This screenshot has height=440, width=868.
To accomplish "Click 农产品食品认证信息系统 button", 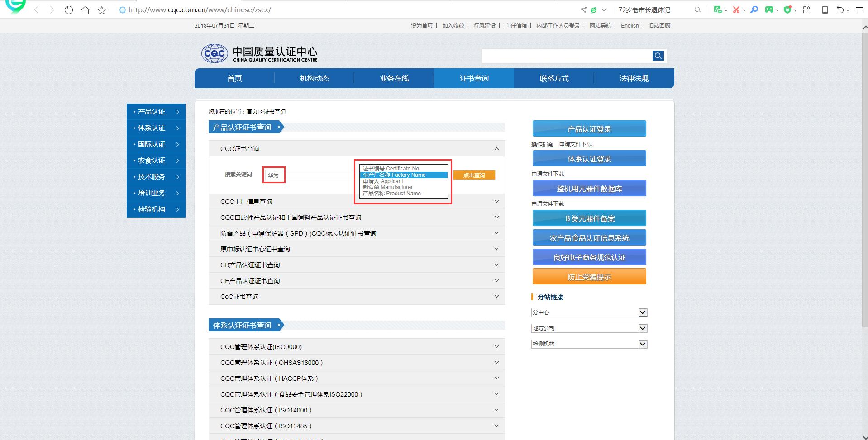I will click(589, 238).
